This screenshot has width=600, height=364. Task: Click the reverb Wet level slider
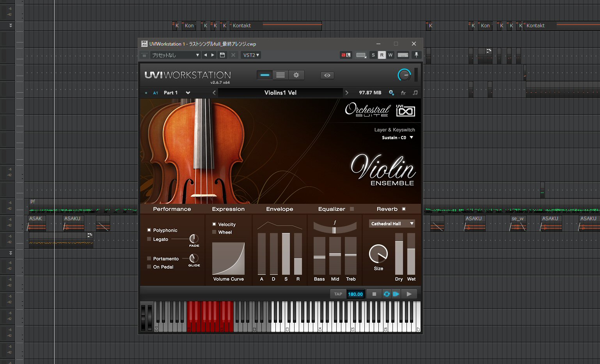pyautogui.click(x=411, y=254)
